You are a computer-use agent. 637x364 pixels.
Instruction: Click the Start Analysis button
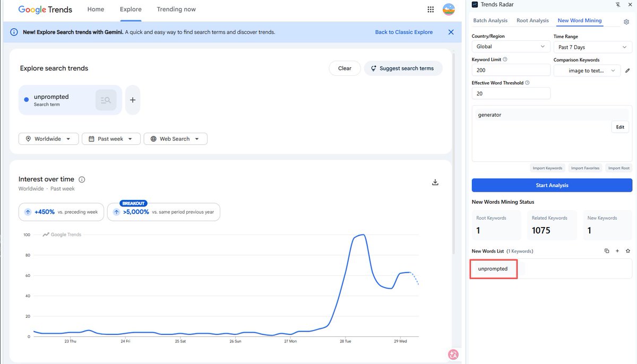[x=552, y=185]
